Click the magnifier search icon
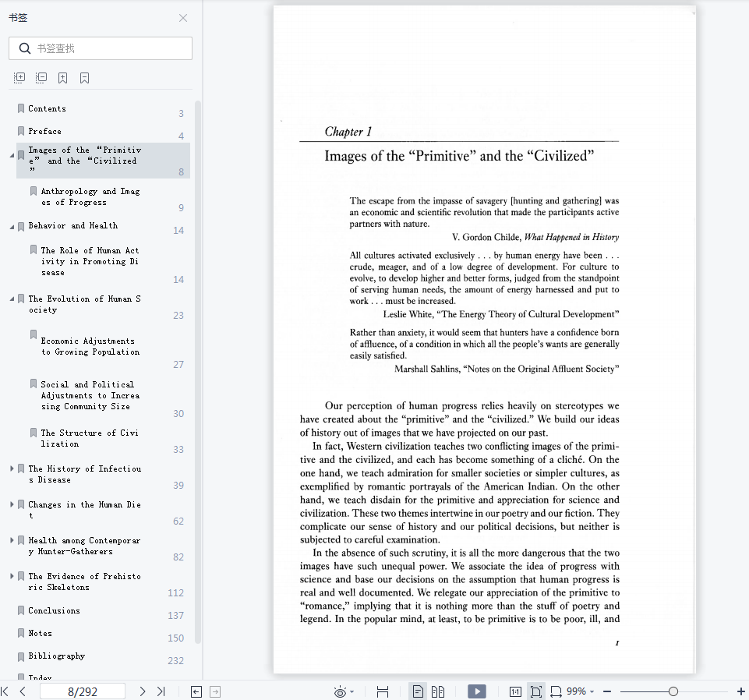 click(x=25, y=48)
